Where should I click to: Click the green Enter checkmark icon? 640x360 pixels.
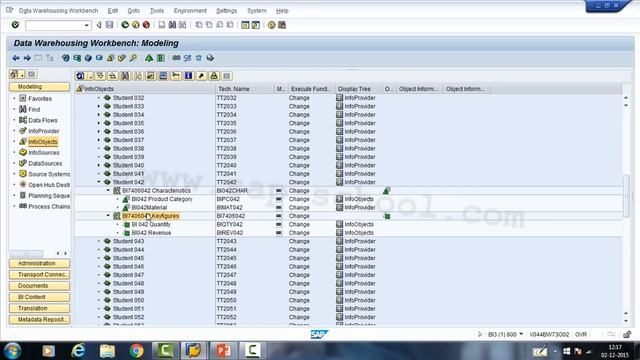[x=15, y=25]
